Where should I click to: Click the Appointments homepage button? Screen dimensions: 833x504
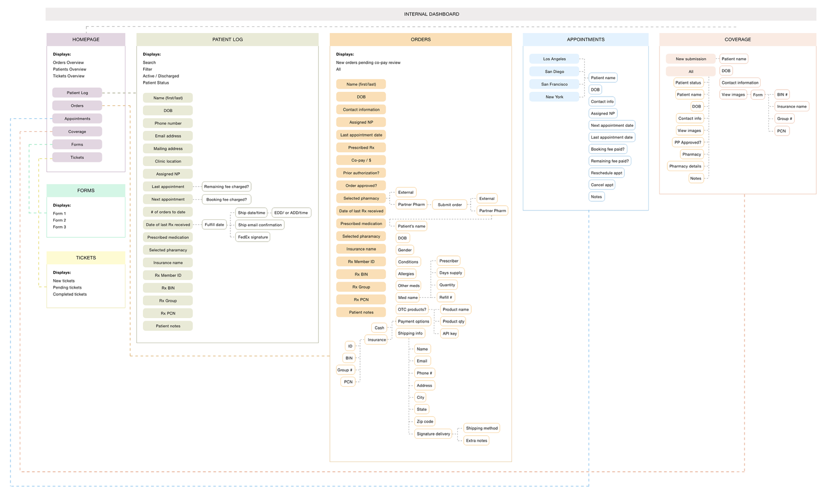(x=77, y=119)
